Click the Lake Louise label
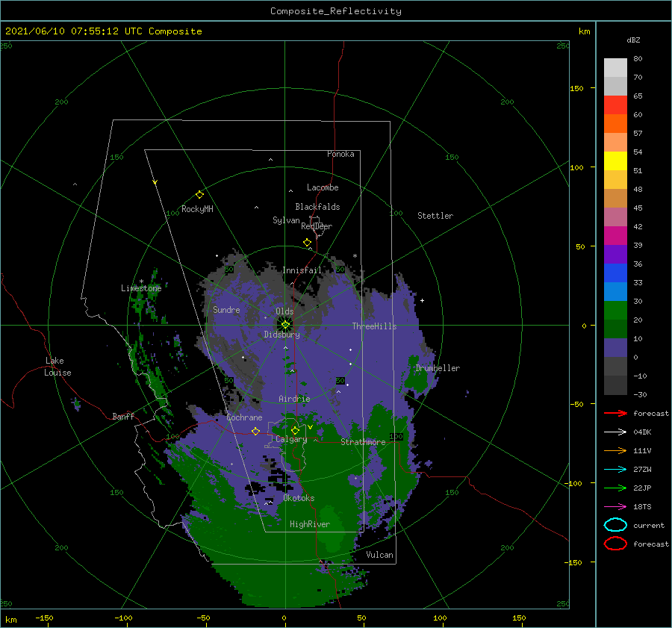This screenshot has width=672, height=628. pyautogui.click(x=57, y=367)
